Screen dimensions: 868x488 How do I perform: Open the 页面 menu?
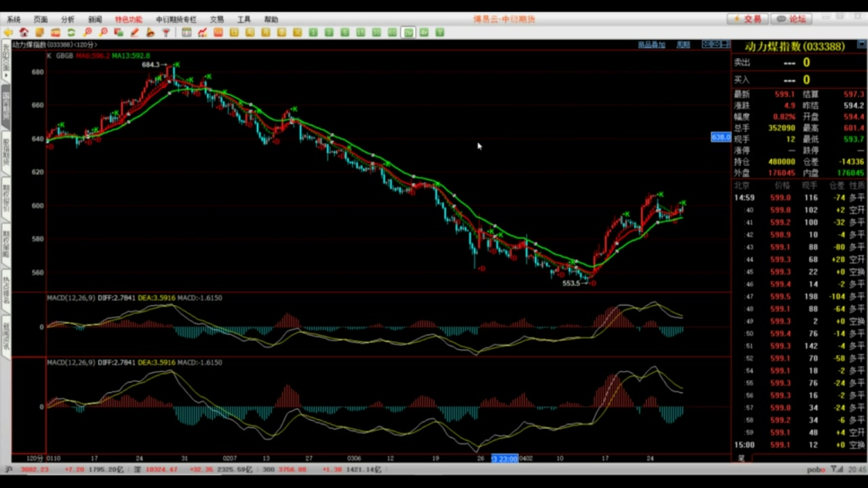tap(41, 19)
